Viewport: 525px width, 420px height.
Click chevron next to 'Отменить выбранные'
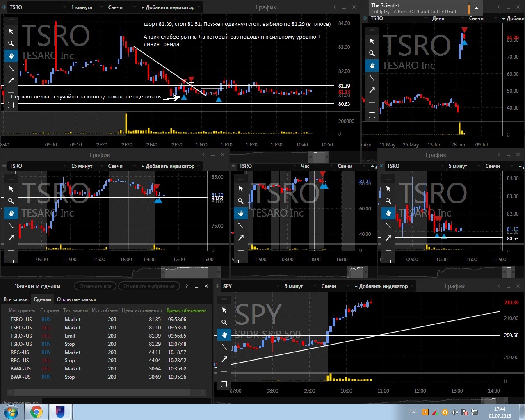point(187,286)
